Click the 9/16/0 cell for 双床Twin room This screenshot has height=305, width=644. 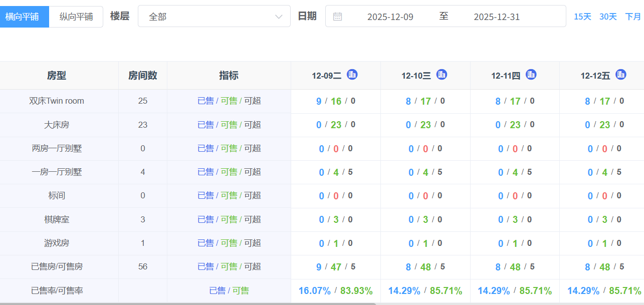pos(335,101)
